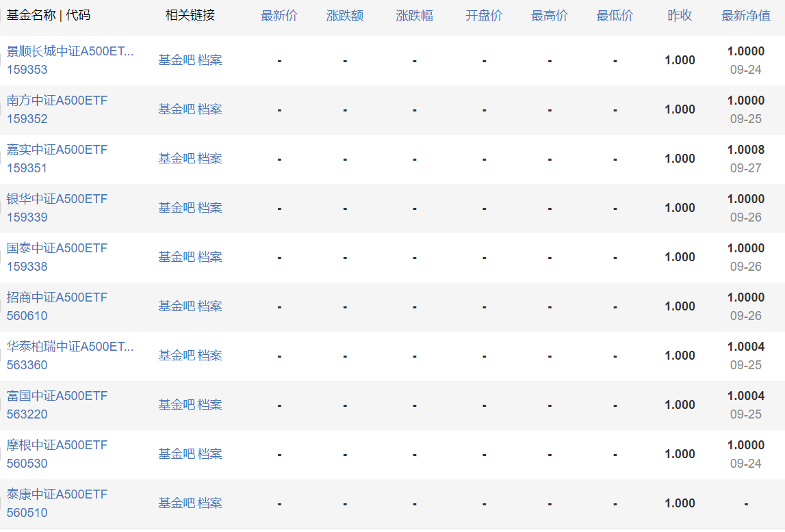Click fund code 159339
The width and height of the screenshot is (785, 532).
coord(27,217)
